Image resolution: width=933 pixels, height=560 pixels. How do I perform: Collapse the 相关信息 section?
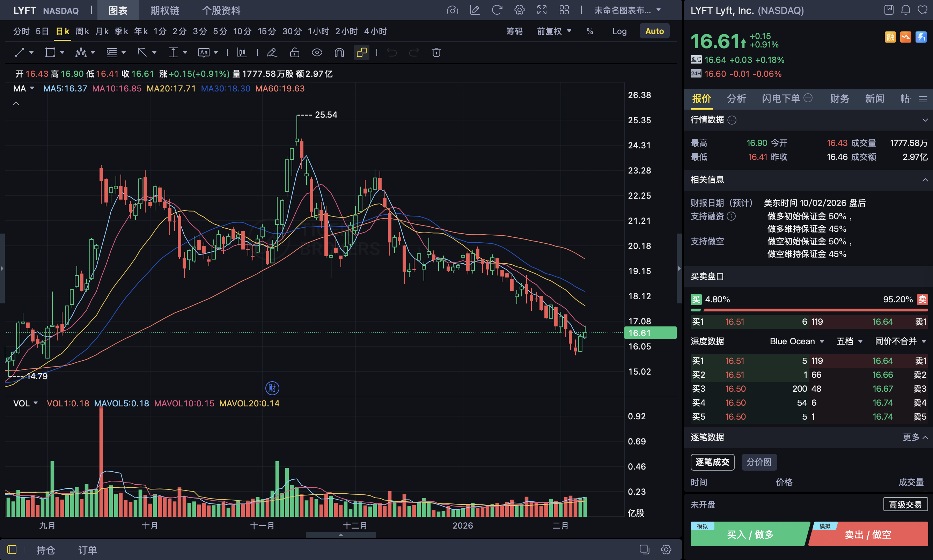[x=925, y=180]
